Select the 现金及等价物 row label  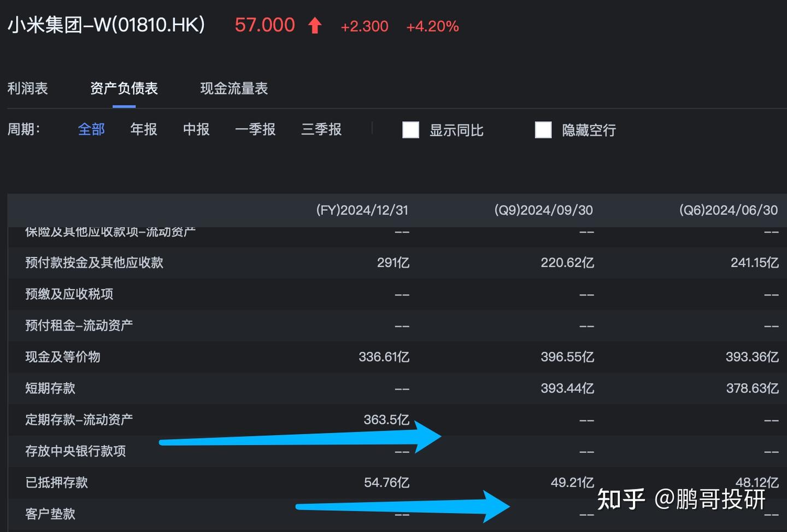tap(62, 357)
